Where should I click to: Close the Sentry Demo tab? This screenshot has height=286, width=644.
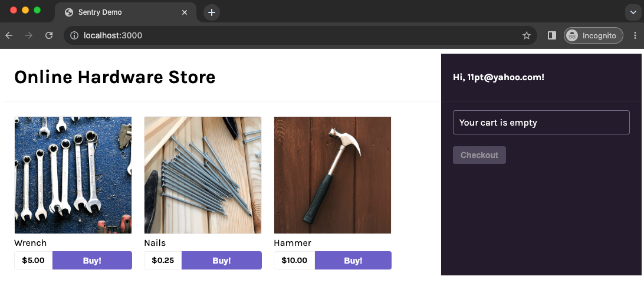click(185, 12)
